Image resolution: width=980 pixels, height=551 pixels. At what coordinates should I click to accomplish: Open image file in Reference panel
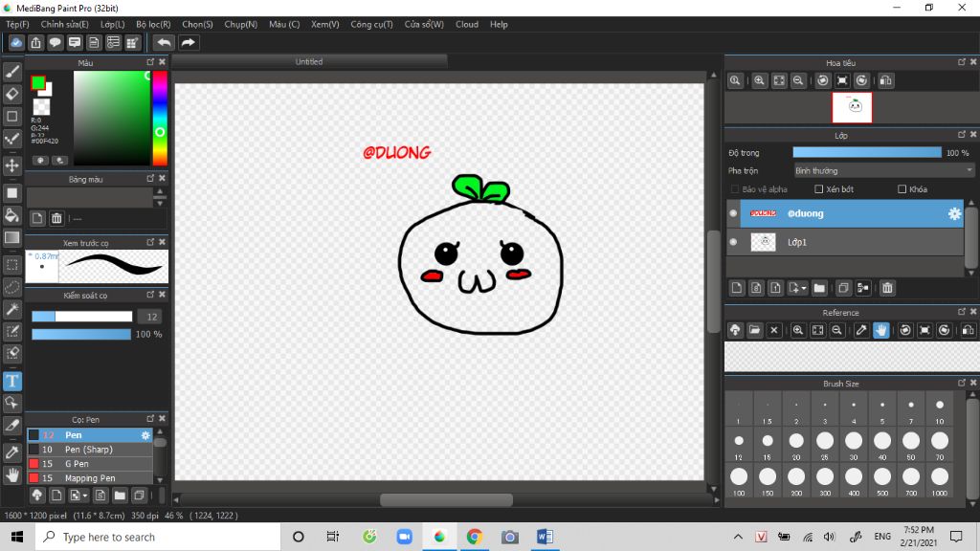[x=754, y=330]
